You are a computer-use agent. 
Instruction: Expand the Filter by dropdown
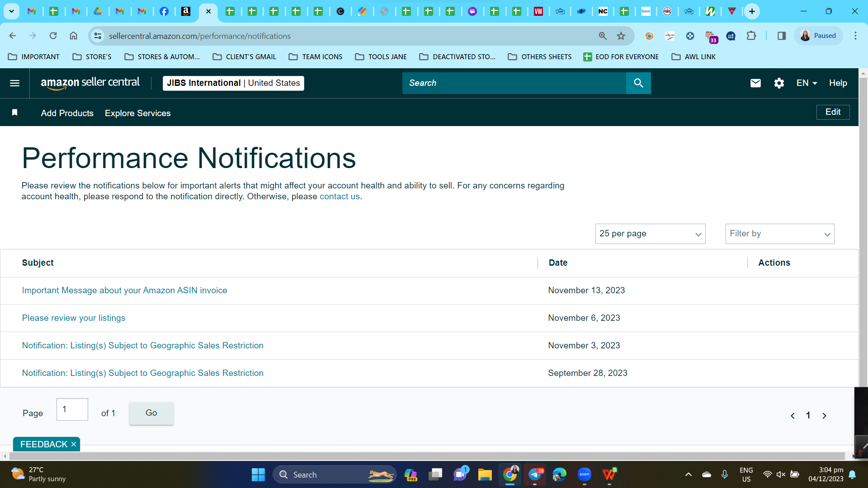click(780, 234)
